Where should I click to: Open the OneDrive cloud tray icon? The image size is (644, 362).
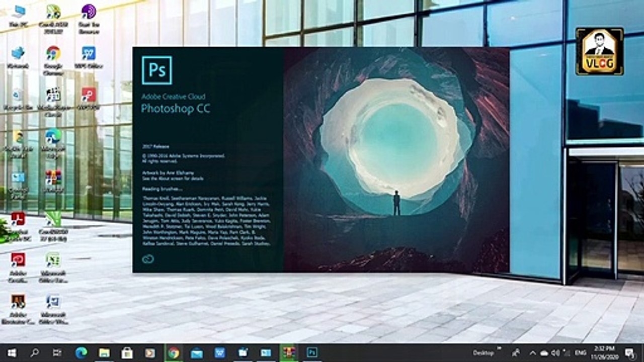tap(544, 352)
